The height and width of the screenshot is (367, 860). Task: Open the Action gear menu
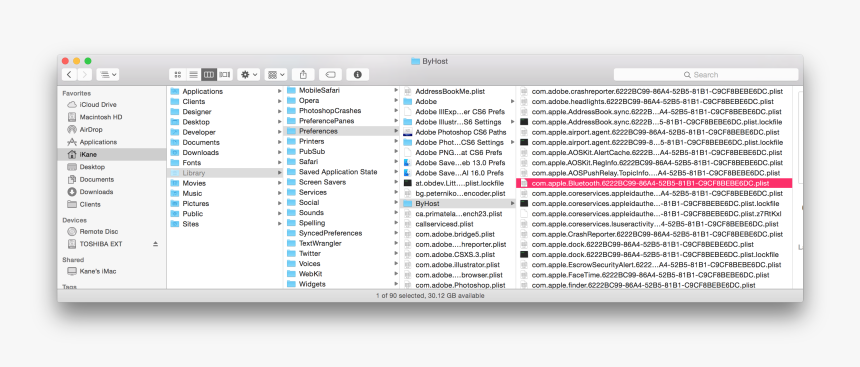[x=248, y=75]
